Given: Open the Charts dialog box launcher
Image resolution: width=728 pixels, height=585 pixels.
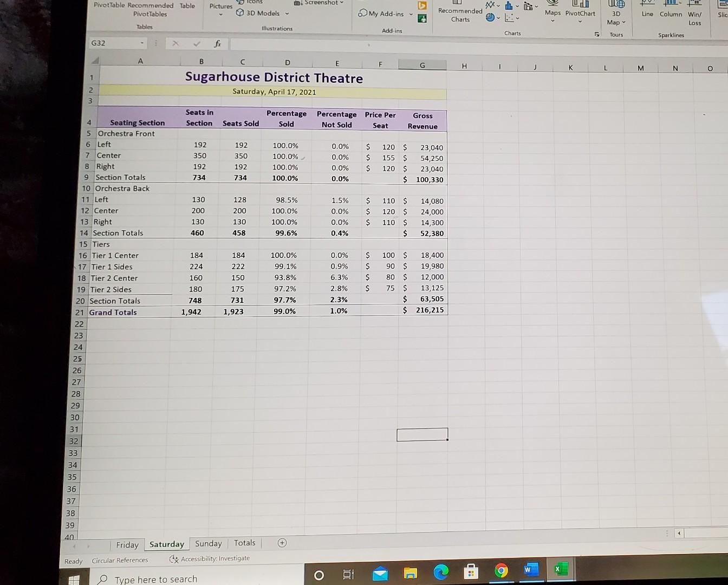Looking at the screenshot, I should pos(596,33).
